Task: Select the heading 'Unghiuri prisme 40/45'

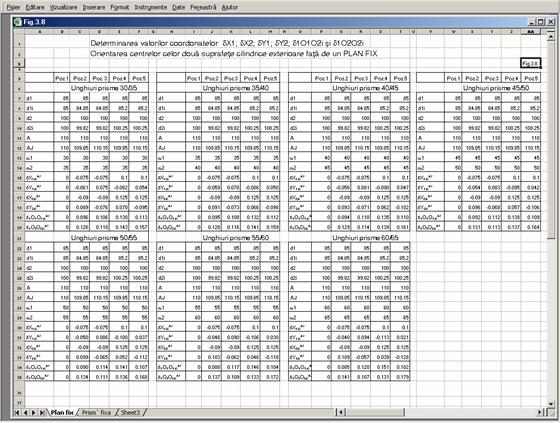Action: [365, 88]
